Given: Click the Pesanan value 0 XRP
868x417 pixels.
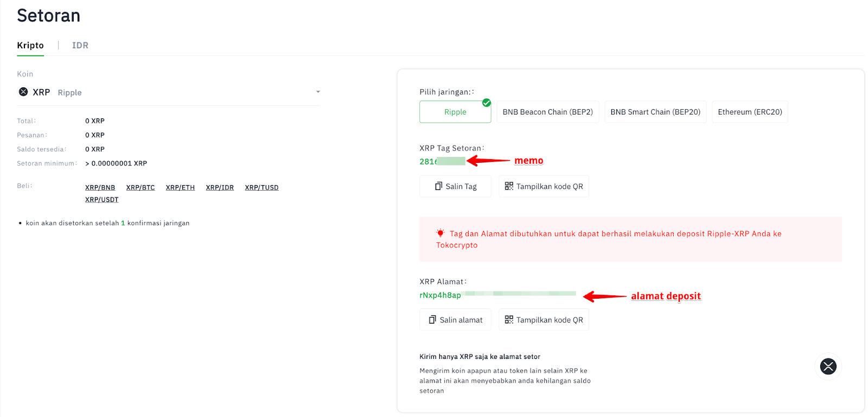Looking at the screenshot, I should pyautogui.click(x=95, y=135).
